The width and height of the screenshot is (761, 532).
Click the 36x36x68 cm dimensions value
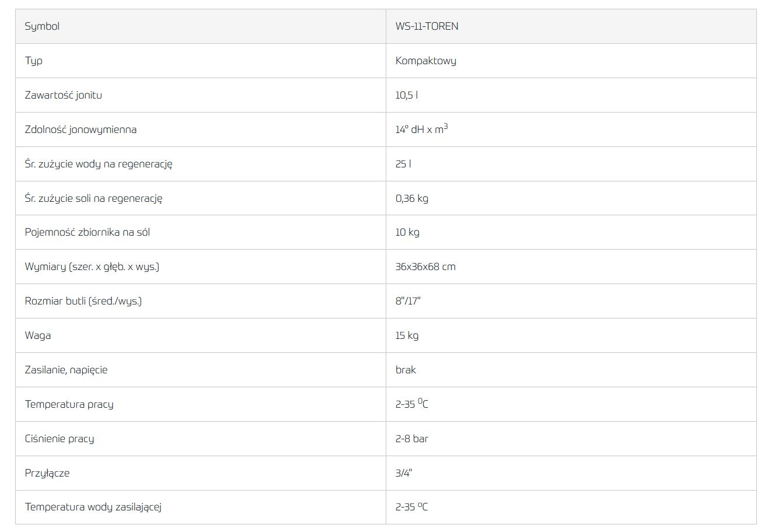click(425, 267)
